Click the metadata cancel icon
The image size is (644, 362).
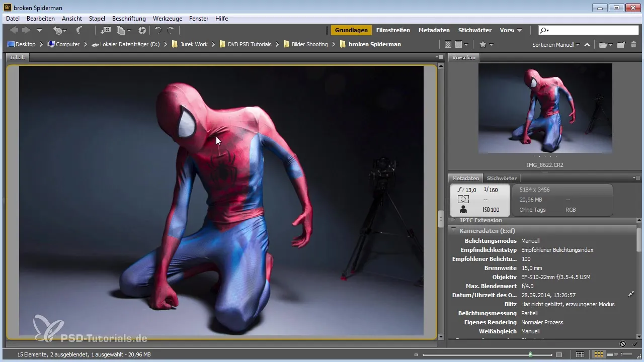click(623, 344)
